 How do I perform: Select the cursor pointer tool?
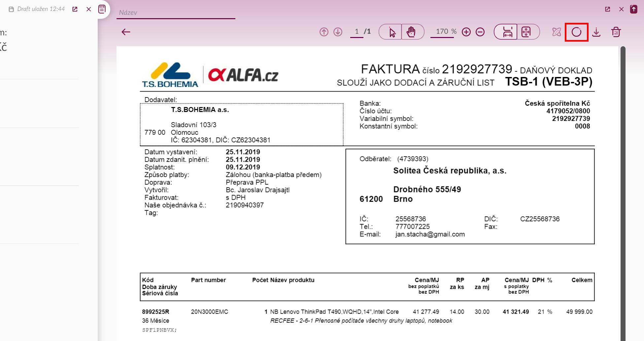391,32
